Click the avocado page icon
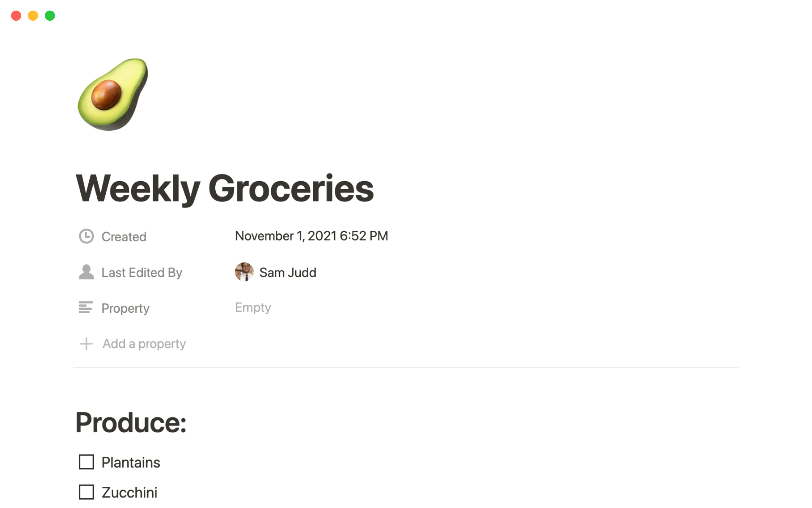 pos(112,94)
